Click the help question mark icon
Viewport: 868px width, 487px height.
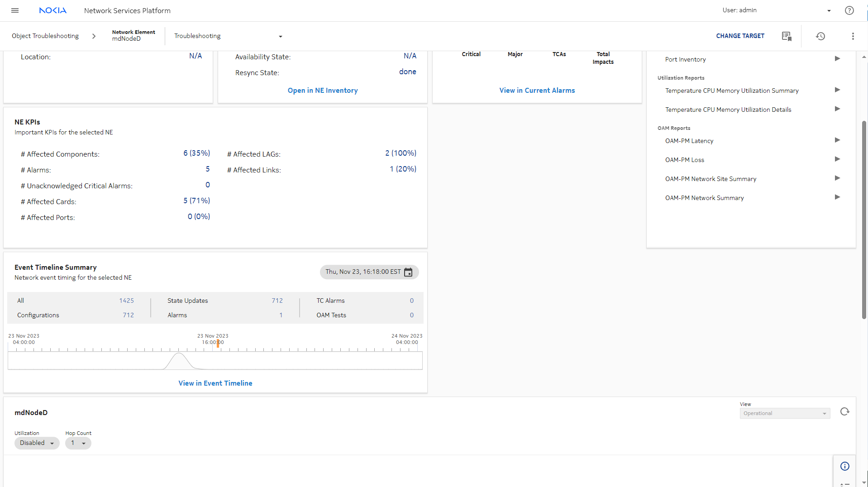(849, 10)
